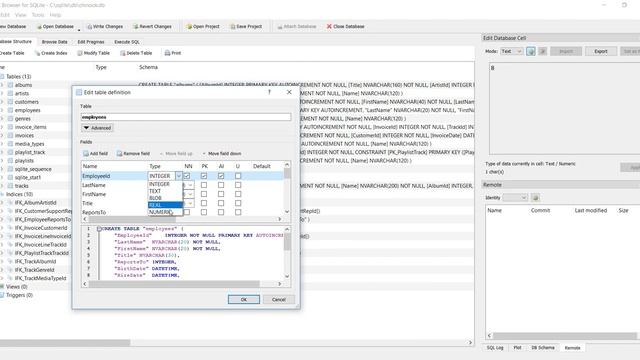Open the DB Schema bottom tab

[x=543, y=348]
